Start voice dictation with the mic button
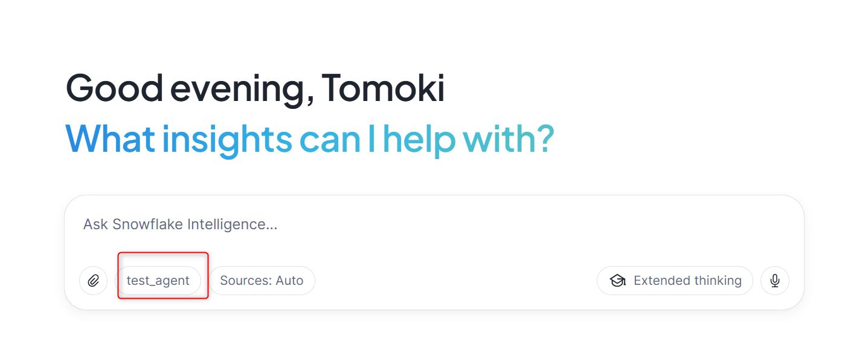Image resolution: width=868 pixels, height=355 pixels. [774, 281]
